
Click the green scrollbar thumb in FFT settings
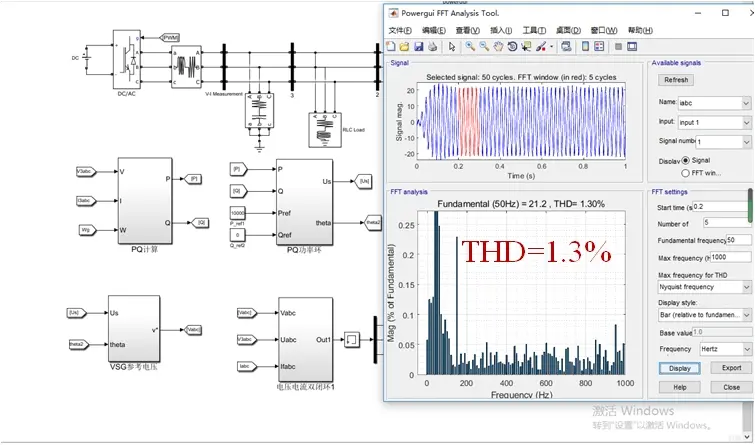(751, 205)
